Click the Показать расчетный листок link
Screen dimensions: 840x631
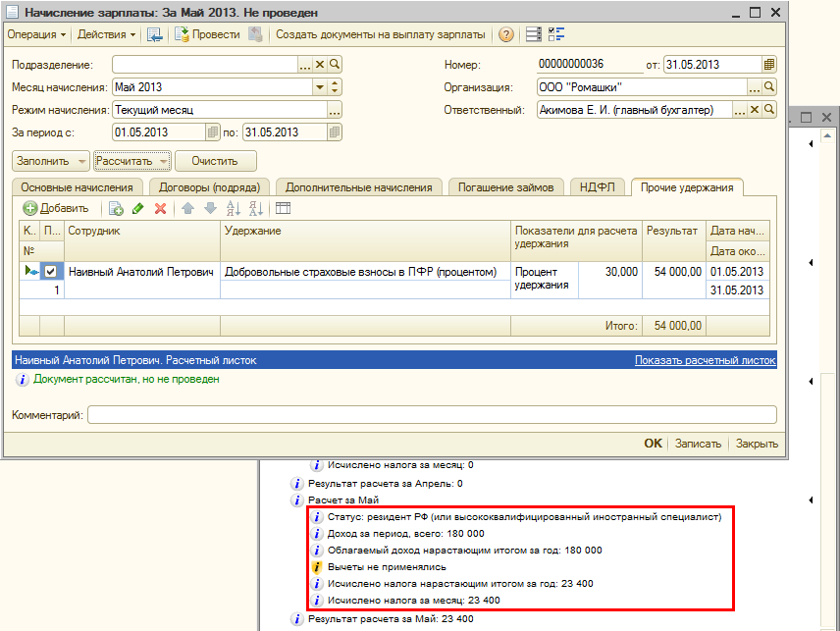[x=705, y=360]
